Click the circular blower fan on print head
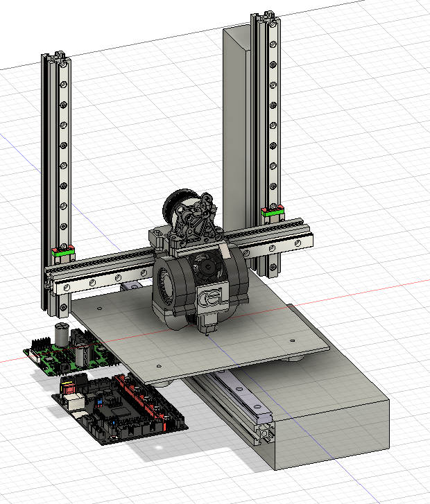 [166, 281]
